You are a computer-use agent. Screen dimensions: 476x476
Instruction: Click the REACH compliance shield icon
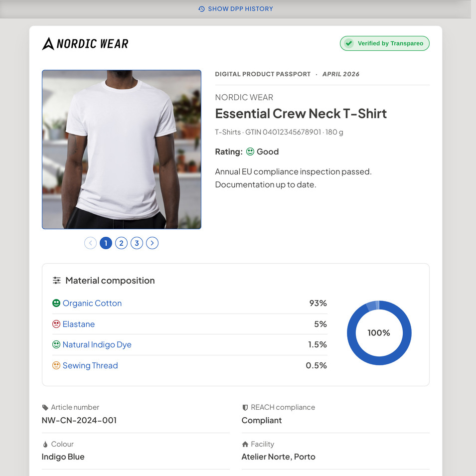(x=245, y=407)
